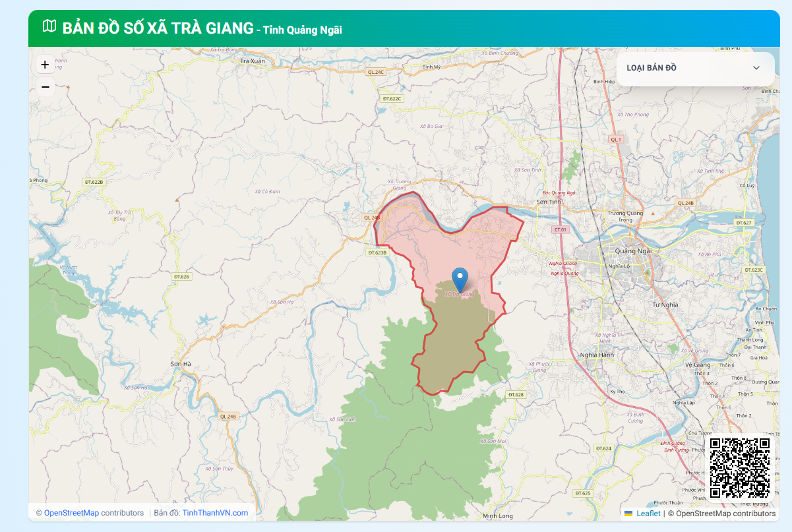Click the Sơn Hà town label
The height and width of the screenshot is (532, 792).
[180, 364]
